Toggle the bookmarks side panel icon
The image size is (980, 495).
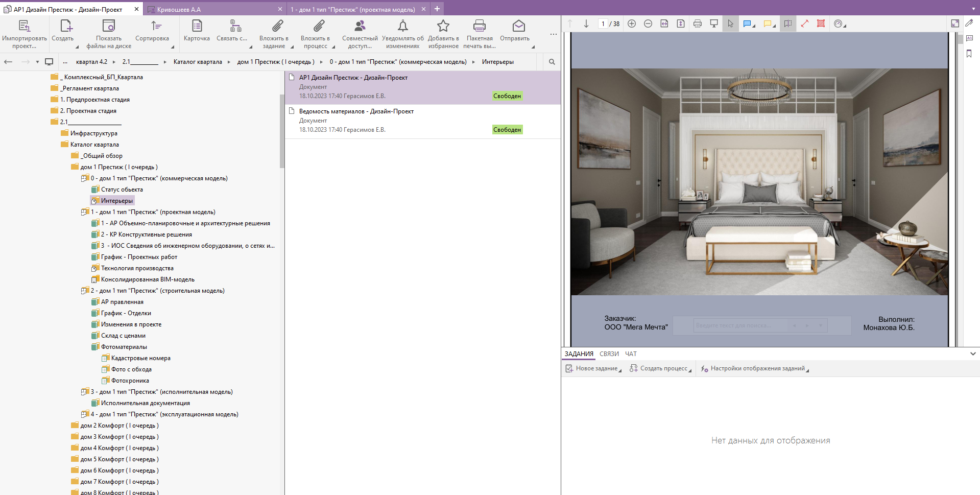(x=969, y=54)
